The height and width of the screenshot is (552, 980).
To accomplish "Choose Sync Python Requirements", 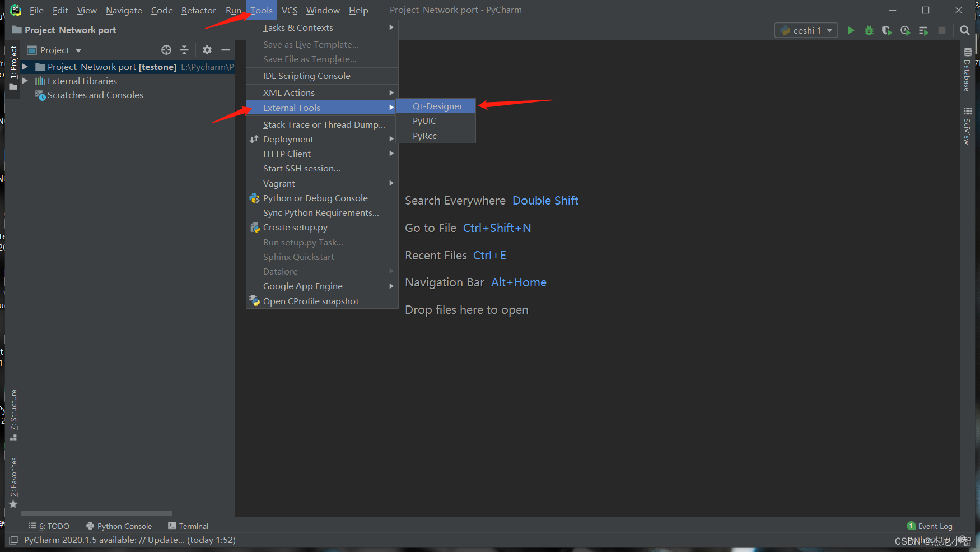I will click(x=322, y=212).
